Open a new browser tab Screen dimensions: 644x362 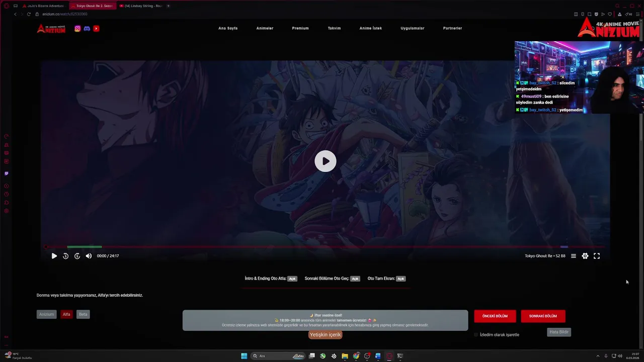point(168,6)
